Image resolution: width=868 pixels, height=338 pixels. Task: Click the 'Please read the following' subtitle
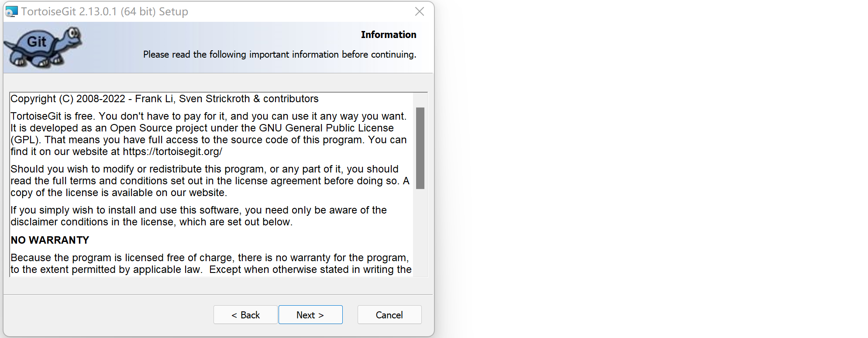coord(279,54)
